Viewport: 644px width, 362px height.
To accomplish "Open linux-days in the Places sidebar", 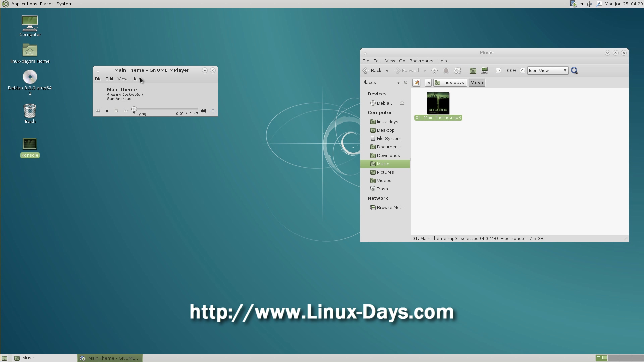I will tap(385, 122).
